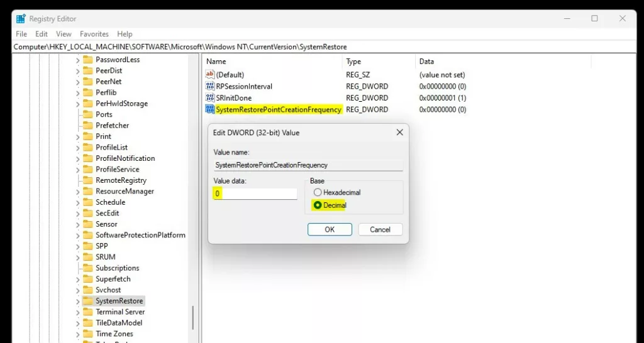Click the Ports folder icon

click(88, 114)
